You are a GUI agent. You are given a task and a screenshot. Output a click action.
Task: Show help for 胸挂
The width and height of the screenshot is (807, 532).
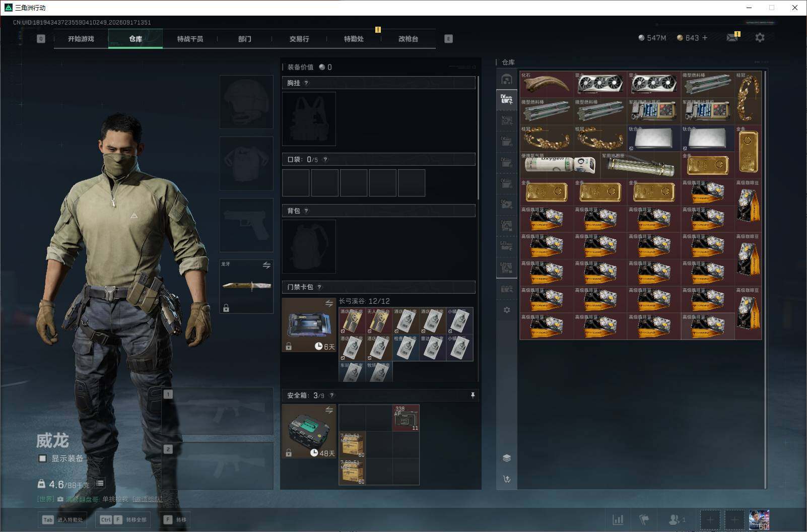point(306,83)
